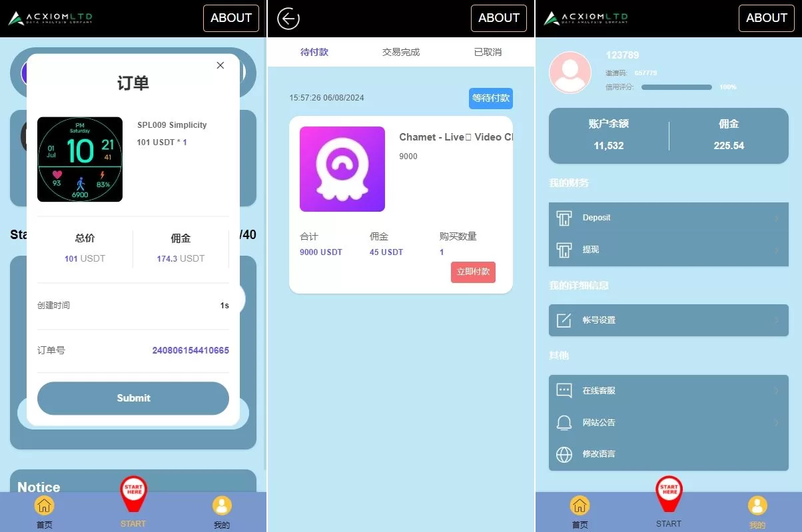Open the Deposit menu entry
This screenshot has height=532, width=802.
pyautogui.click(x=669, y=218)
